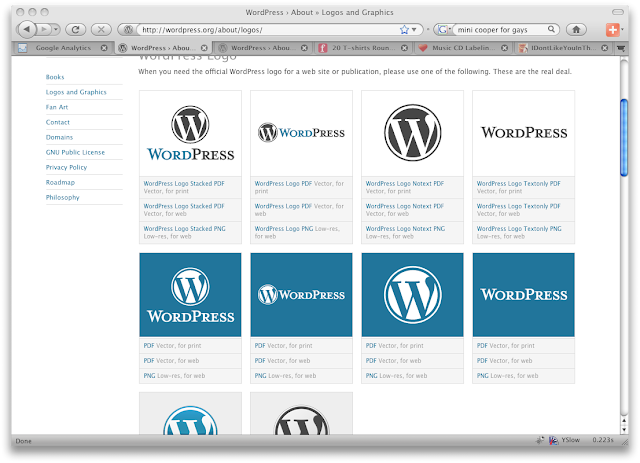The width and height of the screenshot is (640, 463).
Task: Click the horizontal WordPress logo on white
Action: coord(301,133)
